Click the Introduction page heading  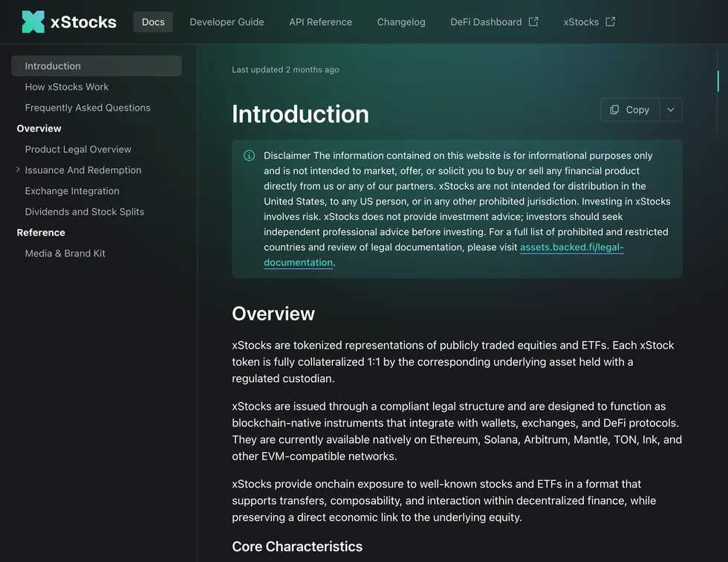[x=300, y=114]
